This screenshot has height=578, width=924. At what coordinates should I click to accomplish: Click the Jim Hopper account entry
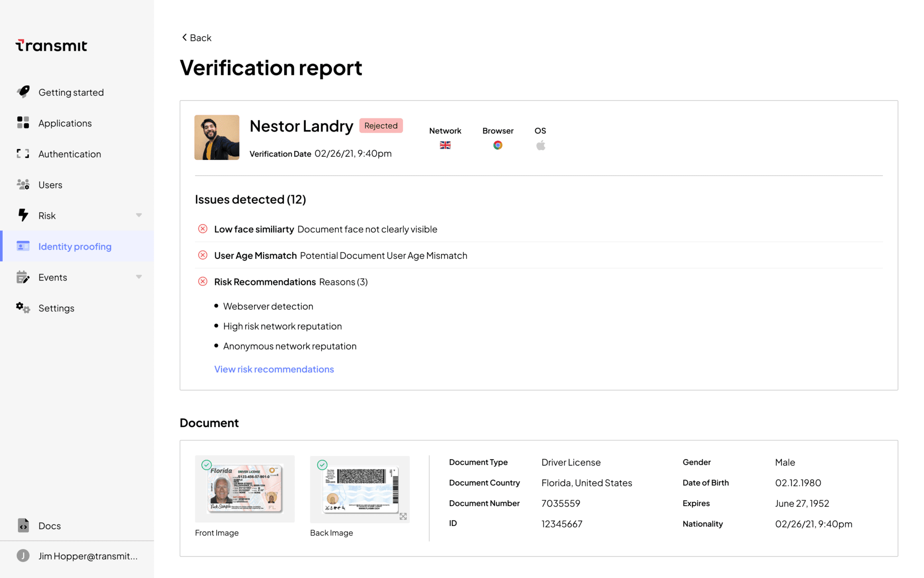(x=77, y=556)
